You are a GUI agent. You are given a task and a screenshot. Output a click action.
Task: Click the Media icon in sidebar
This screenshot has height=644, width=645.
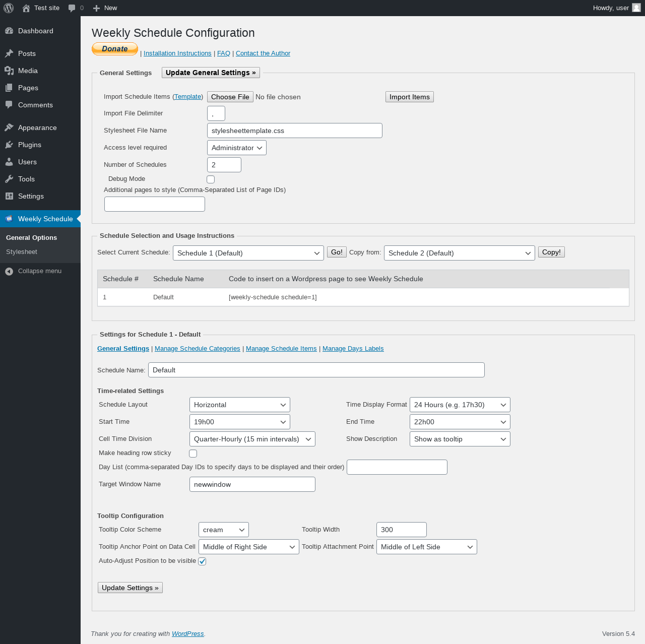point(9,71)
